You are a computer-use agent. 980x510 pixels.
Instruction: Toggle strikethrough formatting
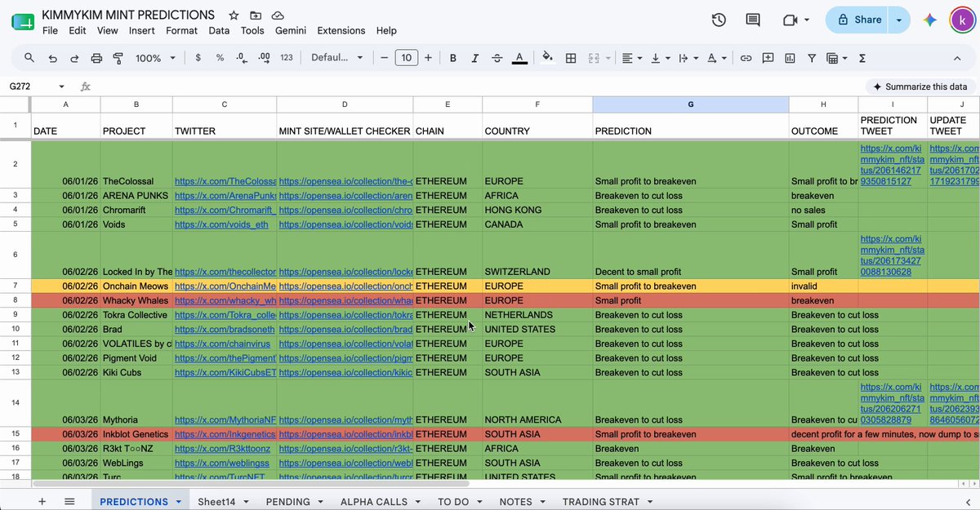click(x=497, y=58)
